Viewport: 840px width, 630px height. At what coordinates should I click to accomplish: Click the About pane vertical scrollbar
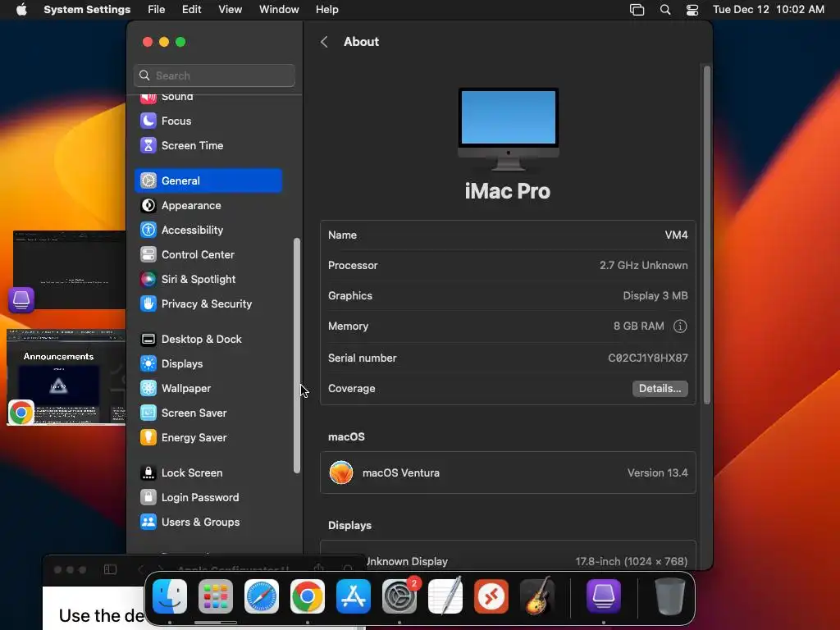706,235
